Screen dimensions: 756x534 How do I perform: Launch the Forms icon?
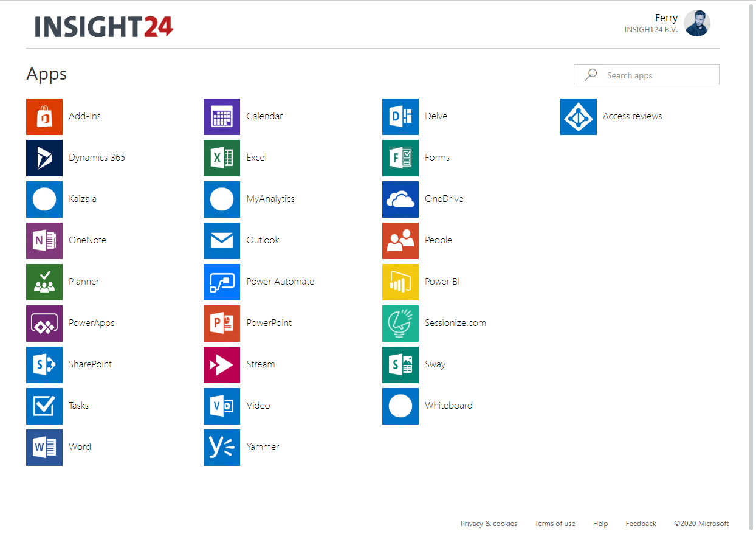click(400, 158)
